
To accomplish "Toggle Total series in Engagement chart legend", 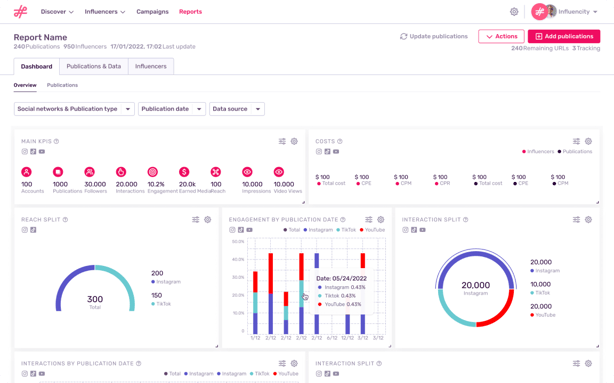I will (x=292, y=230).
